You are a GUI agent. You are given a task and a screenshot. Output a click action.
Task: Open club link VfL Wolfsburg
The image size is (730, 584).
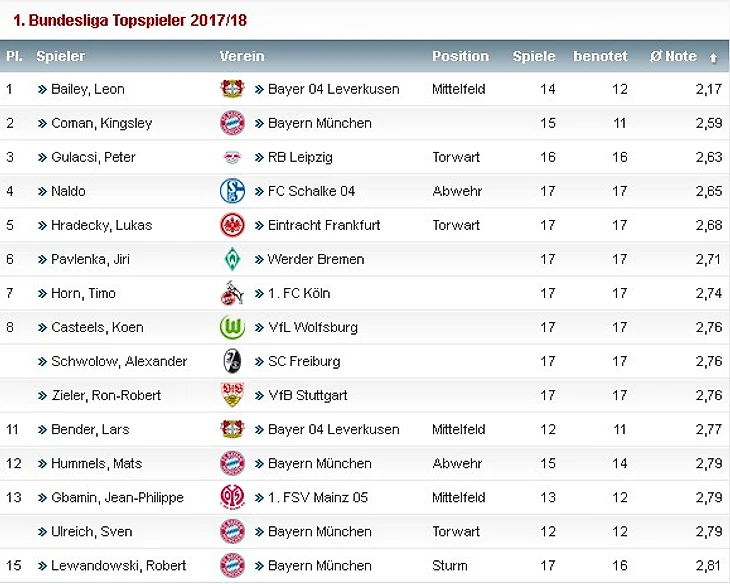coord(313,327)
